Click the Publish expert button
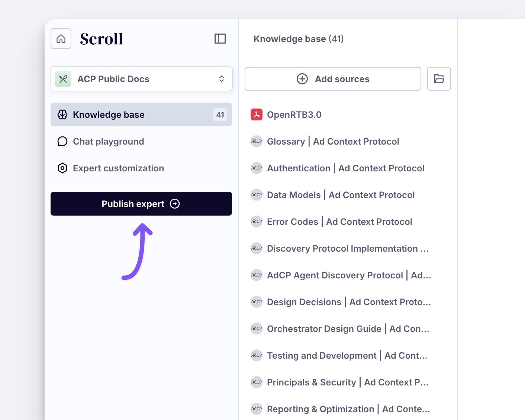 pyautogui.click(x=141, y=204)
